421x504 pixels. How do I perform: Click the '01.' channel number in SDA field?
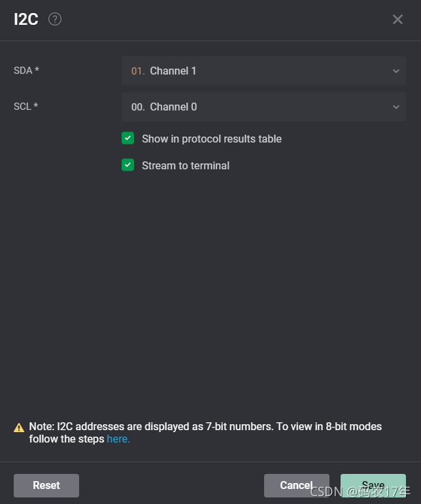point(137,71)
